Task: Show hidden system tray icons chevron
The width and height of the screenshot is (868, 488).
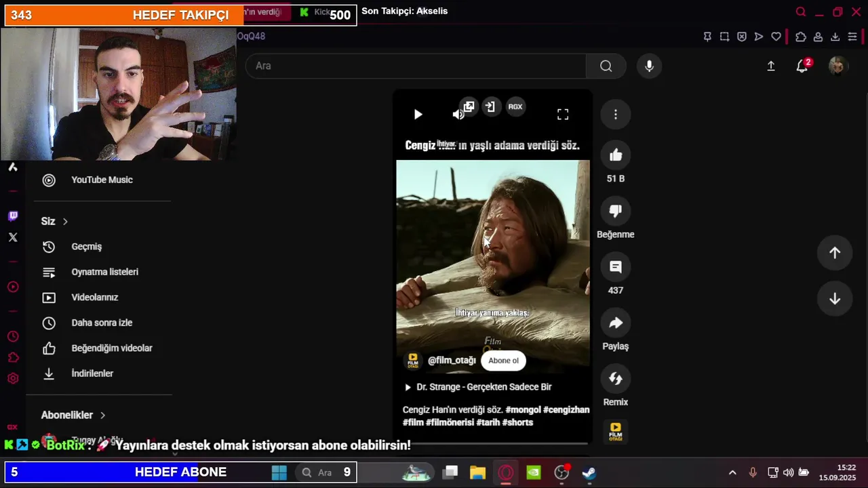Action: point(732,472)
